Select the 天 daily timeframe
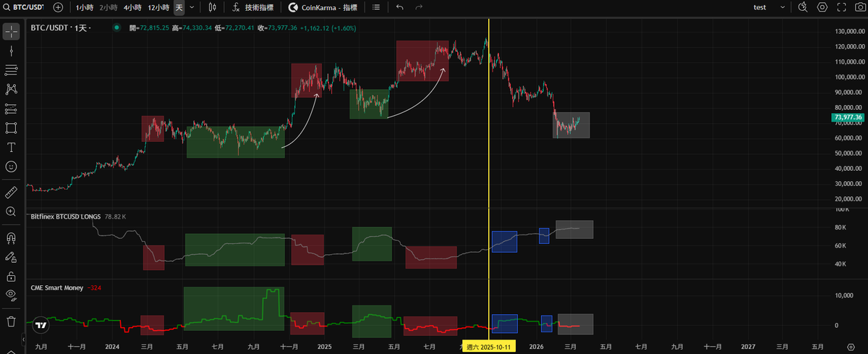 coord(179,7)
